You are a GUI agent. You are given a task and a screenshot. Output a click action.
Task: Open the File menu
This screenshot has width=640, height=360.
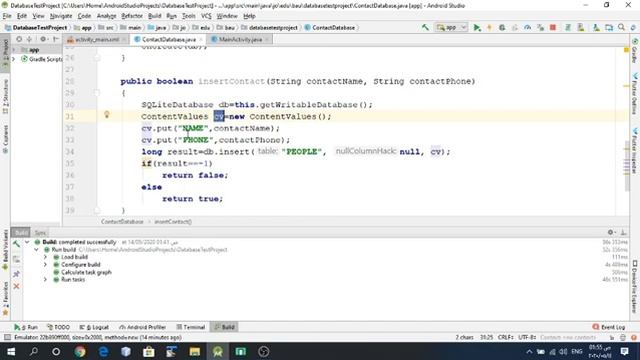point(7,16)
